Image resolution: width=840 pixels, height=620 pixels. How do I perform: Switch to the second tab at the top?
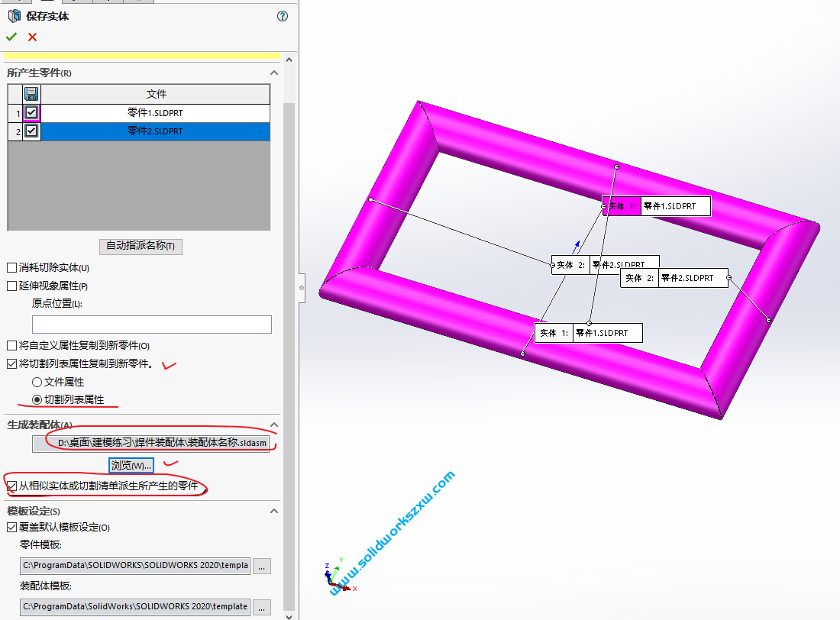tap(47, 3)
